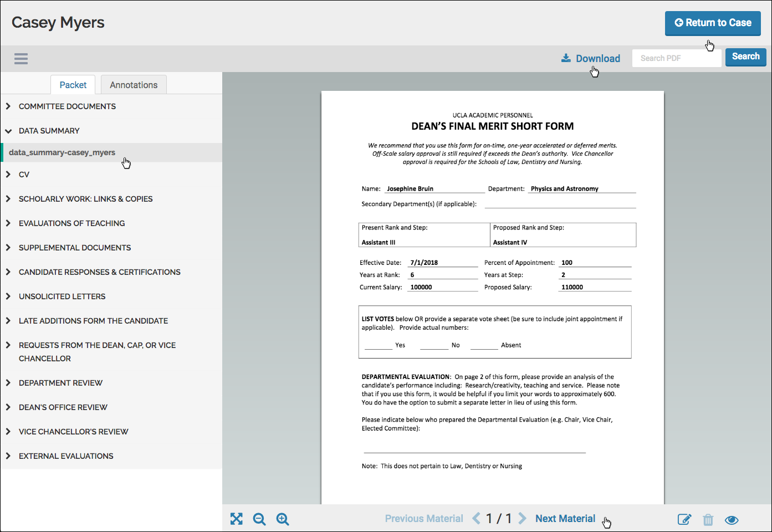Image resolution: width=772 pixels, height=532 pixels.
Task: Click the Casey Myers heading
Action: pyautogui.click(x=58, y=23)
